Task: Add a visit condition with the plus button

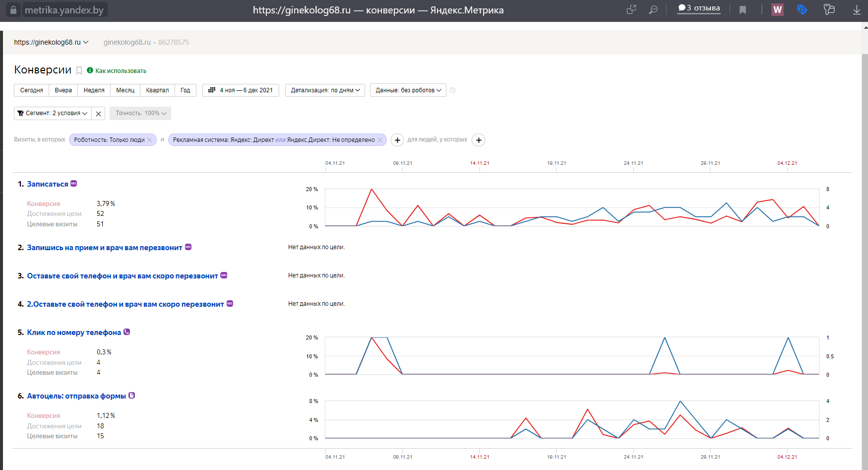Action: [x=397, y=140]
